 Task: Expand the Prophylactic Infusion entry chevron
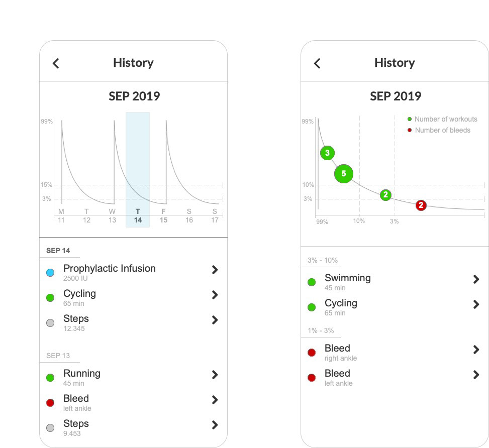pyautogui.click(x=215, y=270)
